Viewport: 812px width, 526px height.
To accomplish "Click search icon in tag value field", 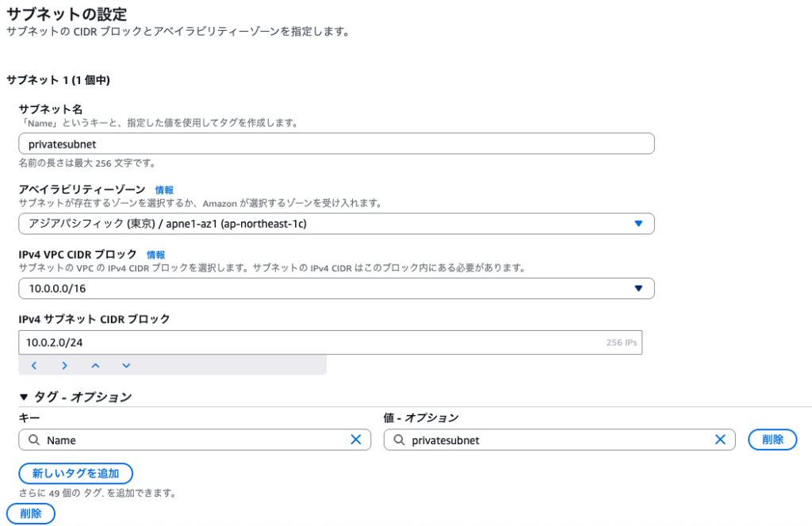I will (399, 440).
